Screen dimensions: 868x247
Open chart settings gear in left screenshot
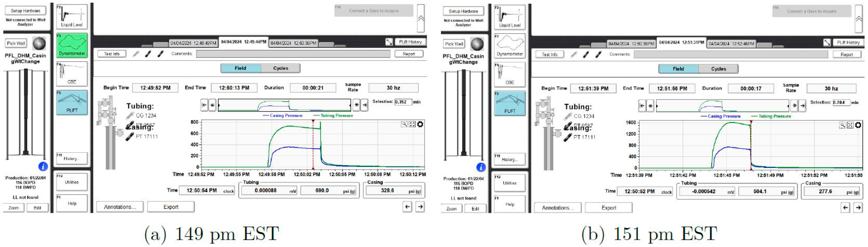[420, 124]
